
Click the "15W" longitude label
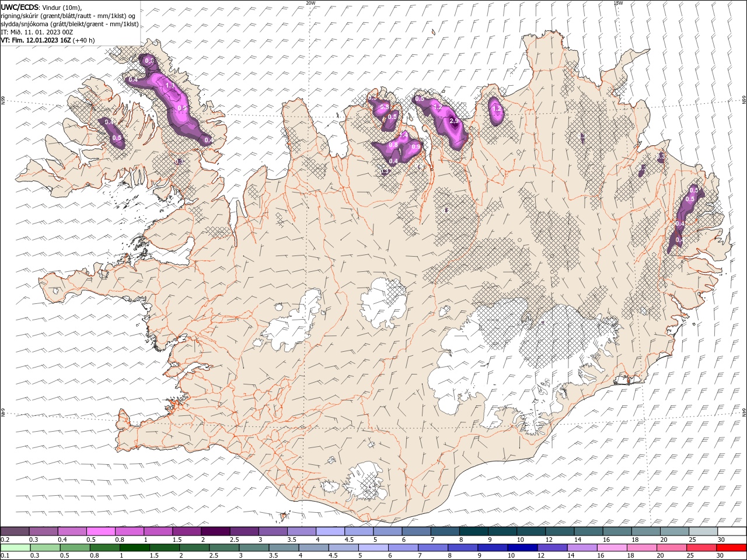(618, 3)
